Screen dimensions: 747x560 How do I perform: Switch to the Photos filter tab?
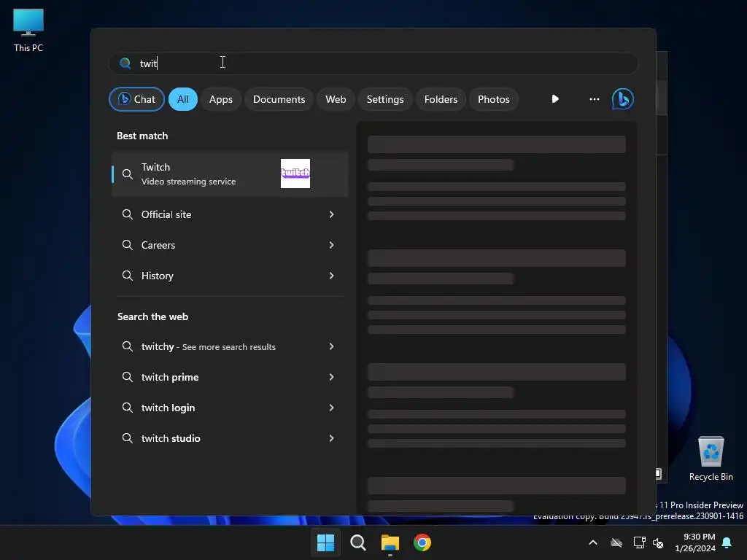point(494,99)
